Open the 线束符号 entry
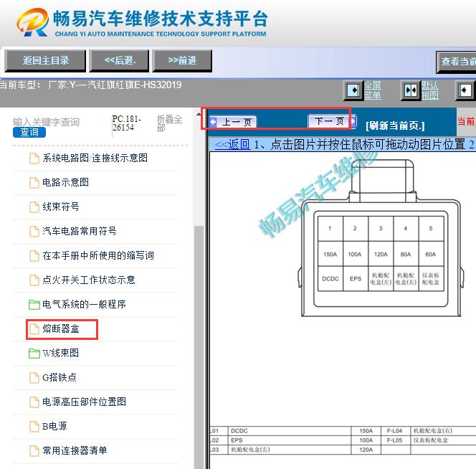Viewport: 476px width, 469px height. (x=61, y=207)
